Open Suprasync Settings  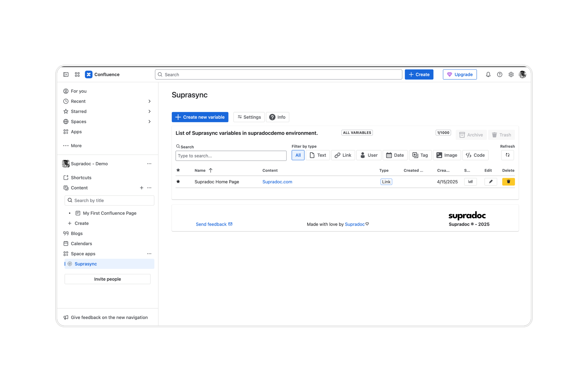(249, 117)
